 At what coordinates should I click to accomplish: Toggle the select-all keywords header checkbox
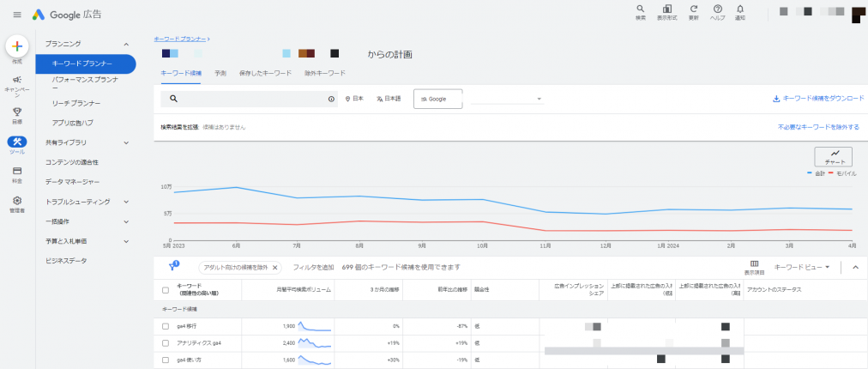pos(166,290)
